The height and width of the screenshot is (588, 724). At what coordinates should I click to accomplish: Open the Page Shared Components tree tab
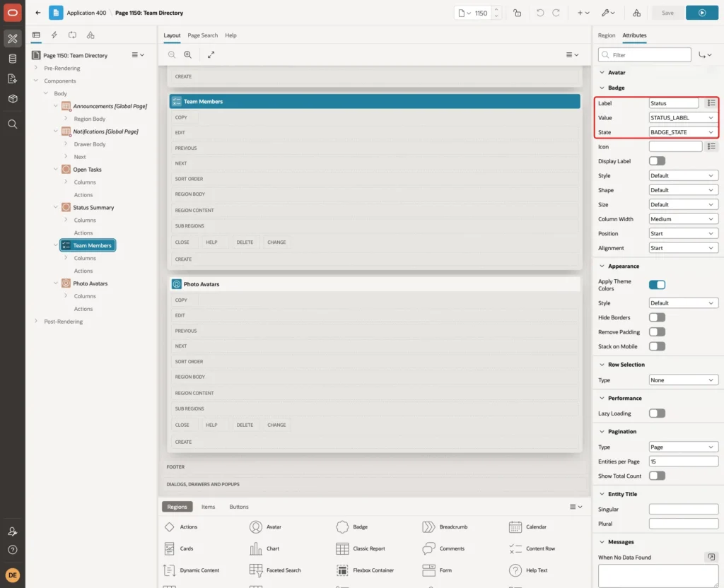click(90, 35)
